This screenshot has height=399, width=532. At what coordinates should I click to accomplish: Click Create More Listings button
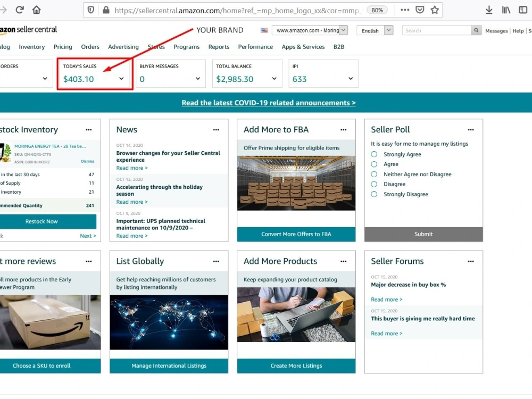[x=296, y=366]
